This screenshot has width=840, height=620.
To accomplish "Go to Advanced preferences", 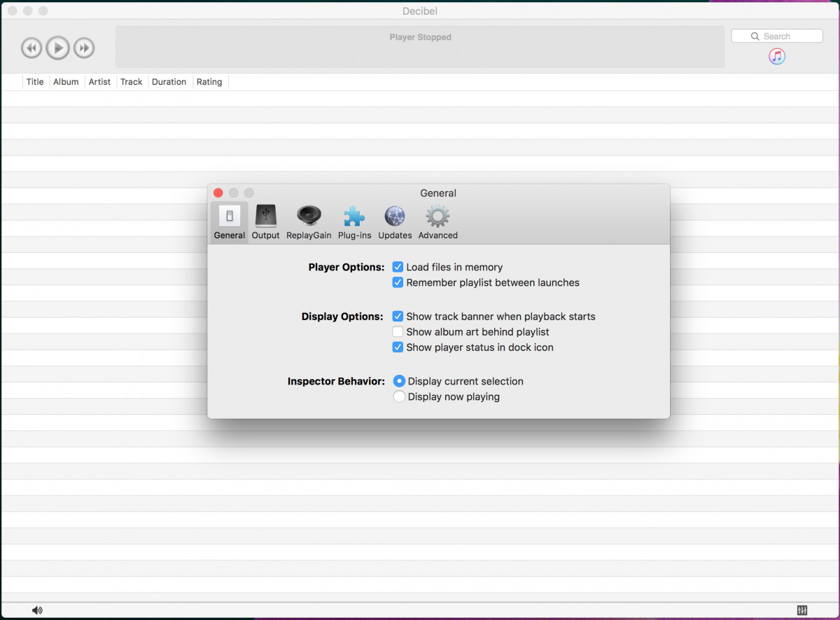I will pos(437,223).
